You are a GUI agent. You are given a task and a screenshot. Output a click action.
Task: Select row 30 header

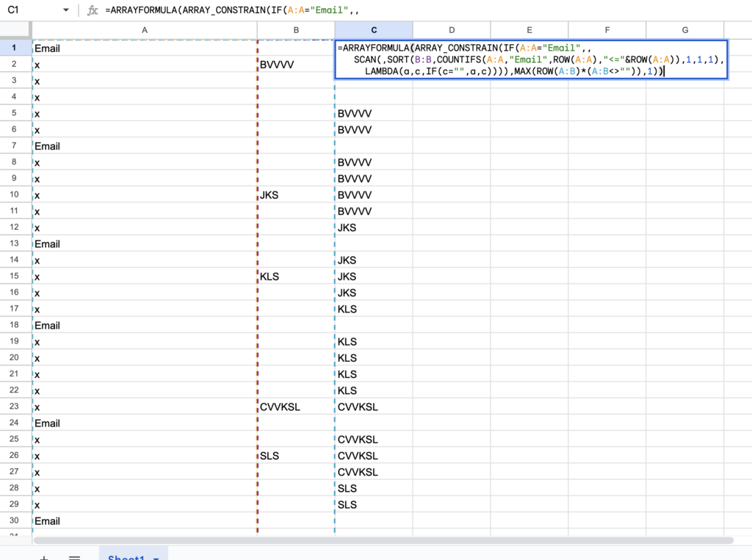click(x=16, y=520)
